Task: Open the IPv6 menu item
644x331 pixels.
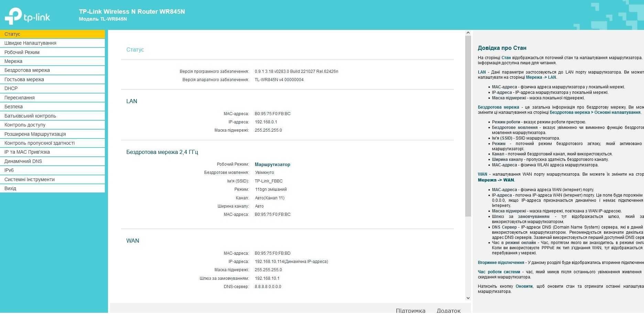Action: pyautogui.click(x=52, y=170)
